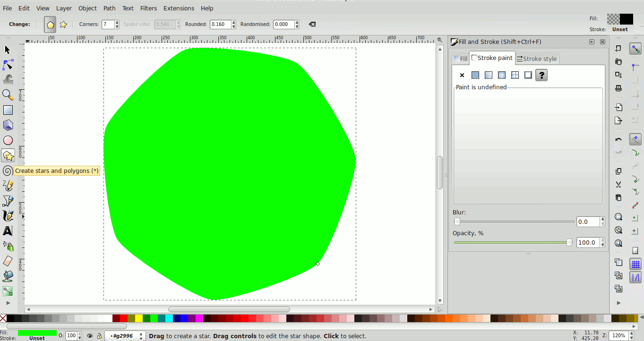Click the Zoom to fit selection icon
644x341 pixels.
coord(618,217)
